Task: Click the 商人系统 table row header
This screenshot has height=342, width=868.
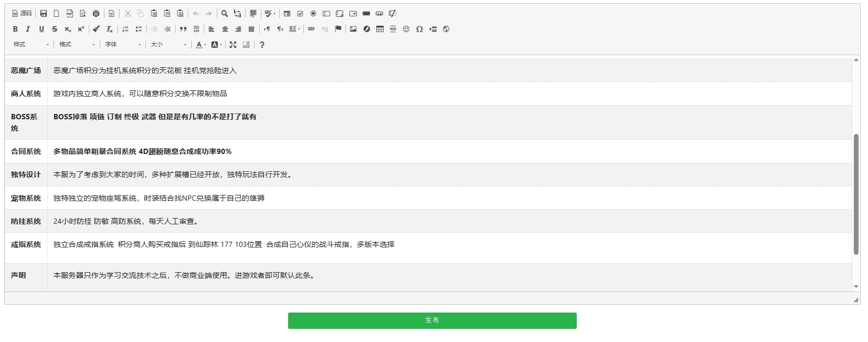Action: pyautogui.click(x=26, y=94)
